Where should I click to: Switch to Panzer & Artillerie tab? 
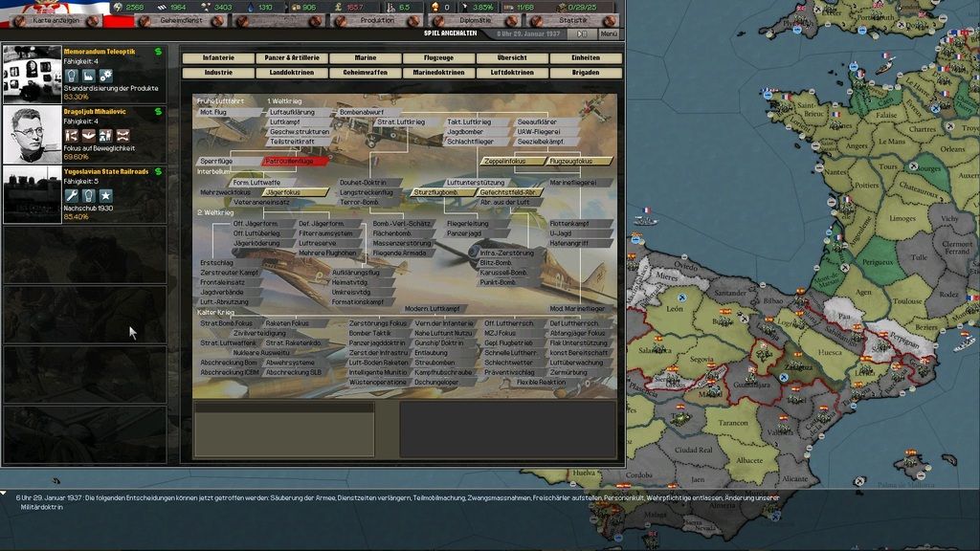pos(292,58)
